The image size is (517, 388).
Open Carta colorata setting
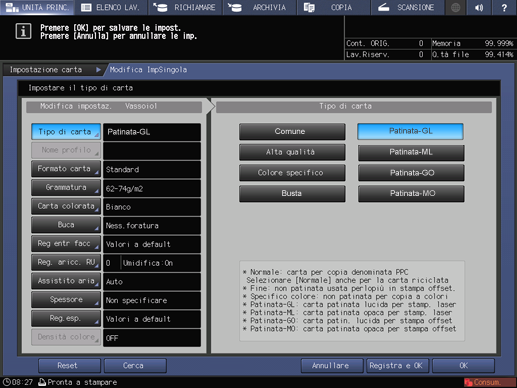pos(66,206)
